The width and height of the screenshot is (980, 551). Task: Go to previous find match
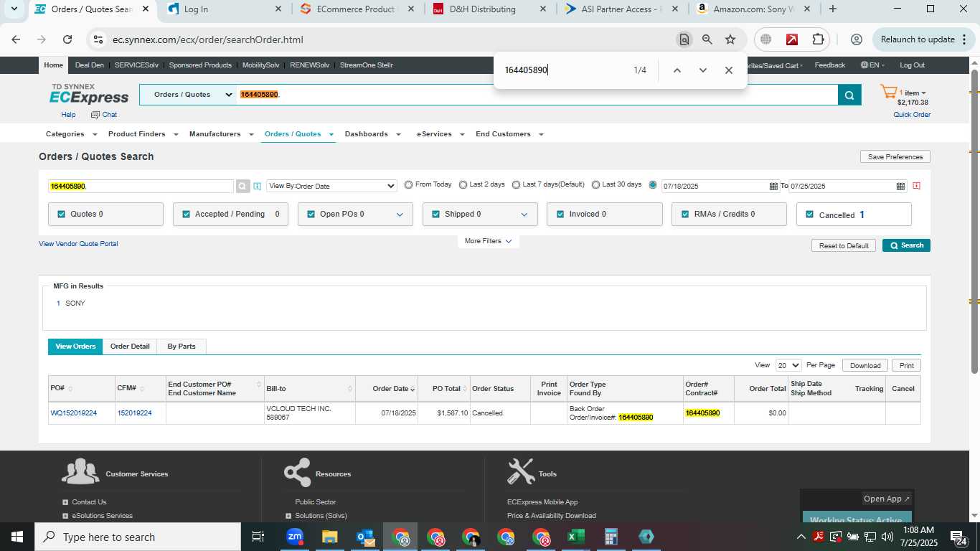click(677, 70)
